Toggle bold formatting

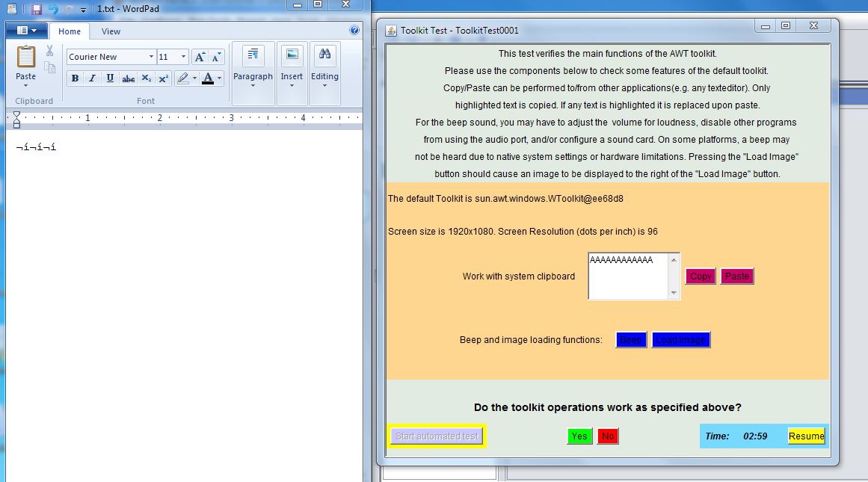click(75, 78)
